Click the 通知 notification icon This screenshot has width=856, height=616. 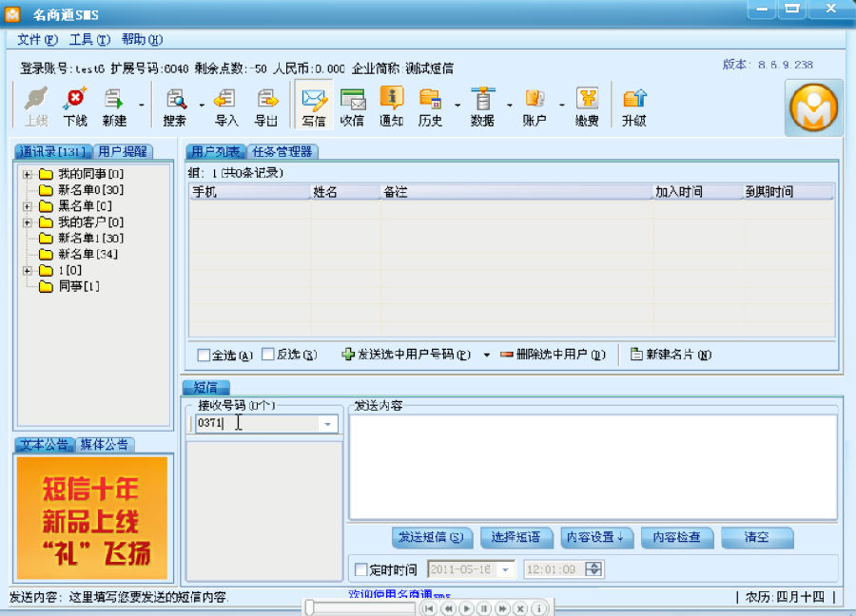[392, 106]
